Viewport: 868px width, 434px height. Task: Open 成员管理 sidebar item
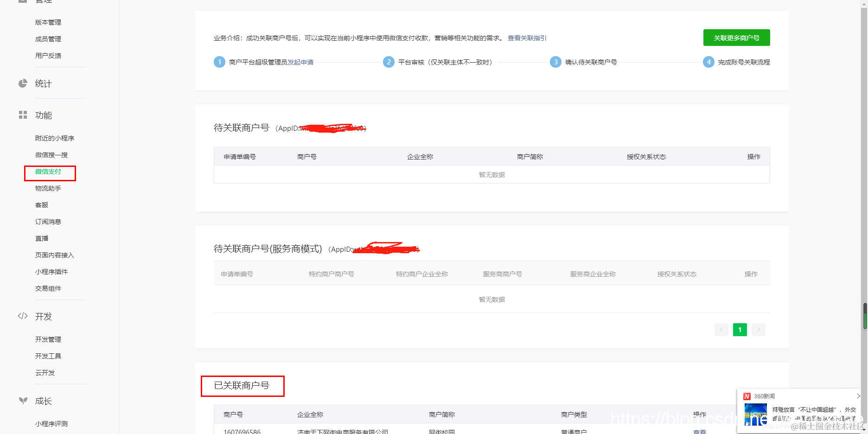[x=48, y=39]
